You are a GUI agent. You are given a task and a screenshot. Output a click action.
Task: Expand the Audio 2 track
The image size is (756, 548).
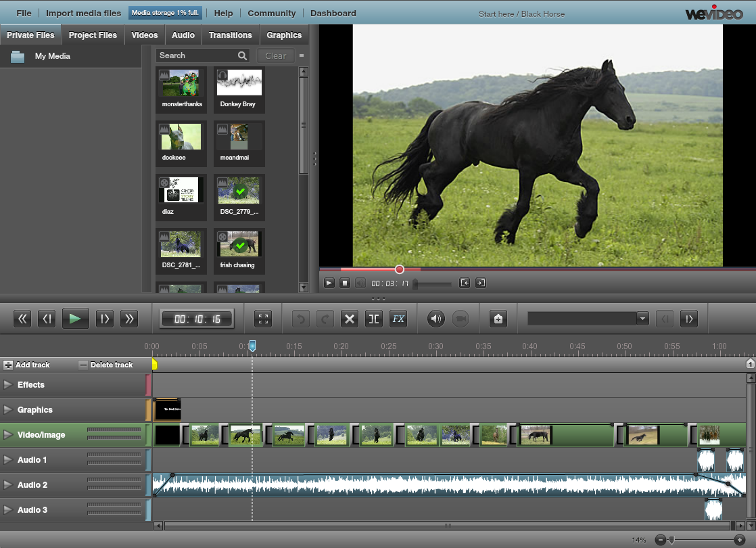click(8, 485)
